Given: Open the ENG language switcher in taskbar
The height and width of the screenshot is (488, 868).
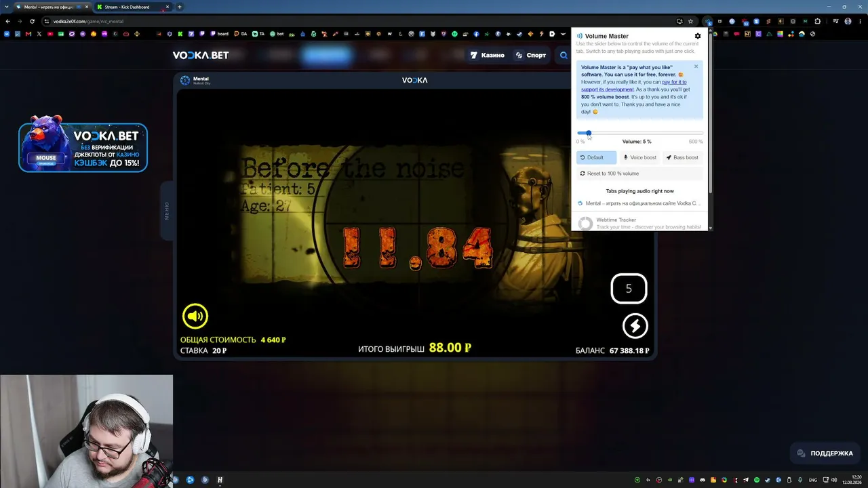Looking at the screenshot, I should point(813,480).
